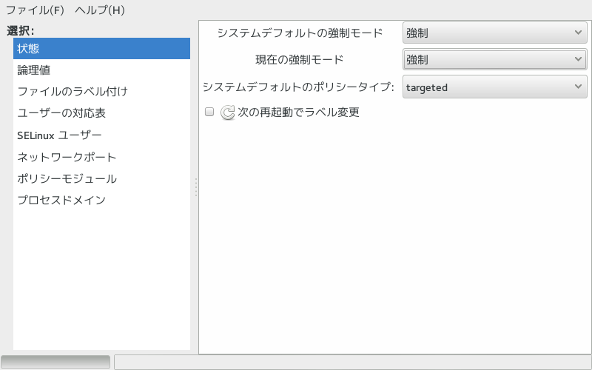Image resolution: width=592 pixels, height=370 pixels.
Task: Select ユーザーの対応表 entry
Action: [x=101, y=113]
